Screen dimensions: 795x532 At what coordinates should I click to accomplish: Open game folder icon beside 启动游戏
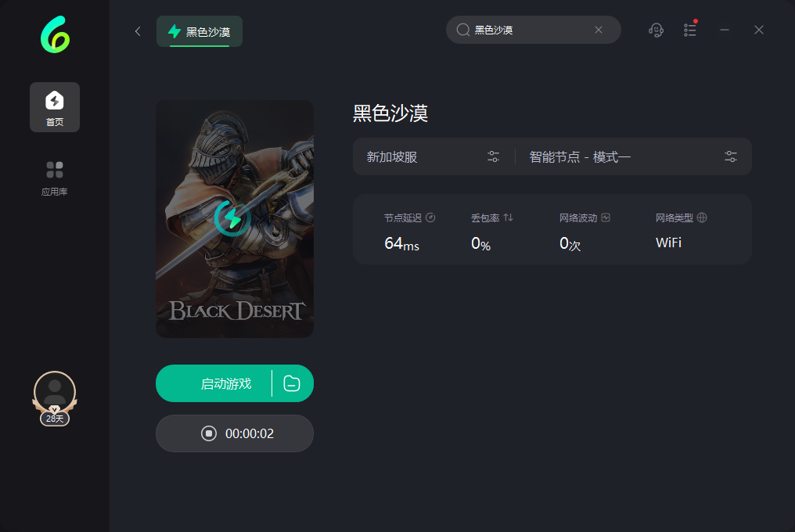(x=292, y=383)
